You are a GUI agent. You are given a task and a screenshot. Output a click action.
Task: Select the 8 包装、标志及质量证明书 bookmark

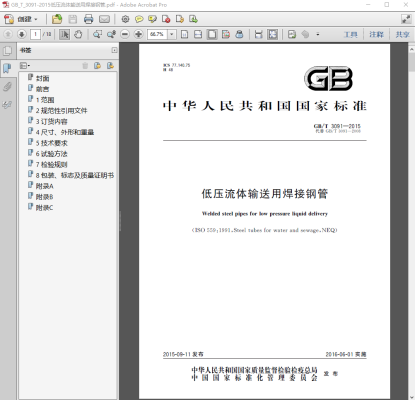point(75,175)
